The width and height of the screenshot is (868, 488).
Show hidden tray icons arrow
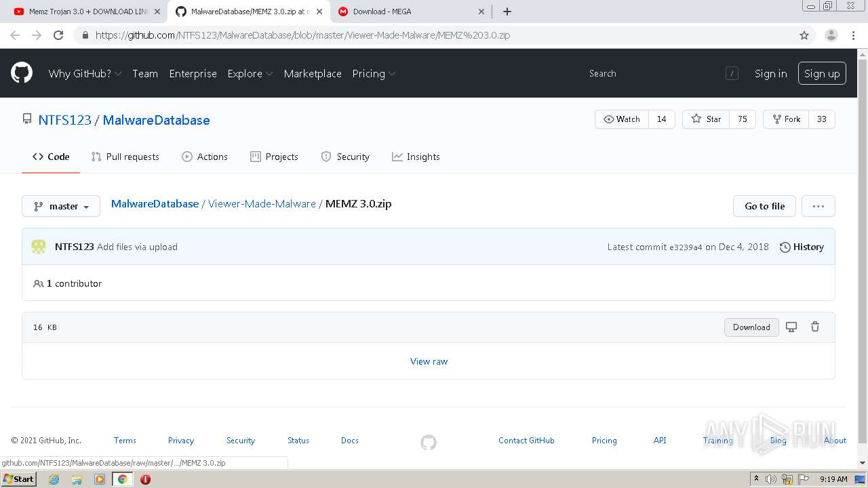(756, 479)
